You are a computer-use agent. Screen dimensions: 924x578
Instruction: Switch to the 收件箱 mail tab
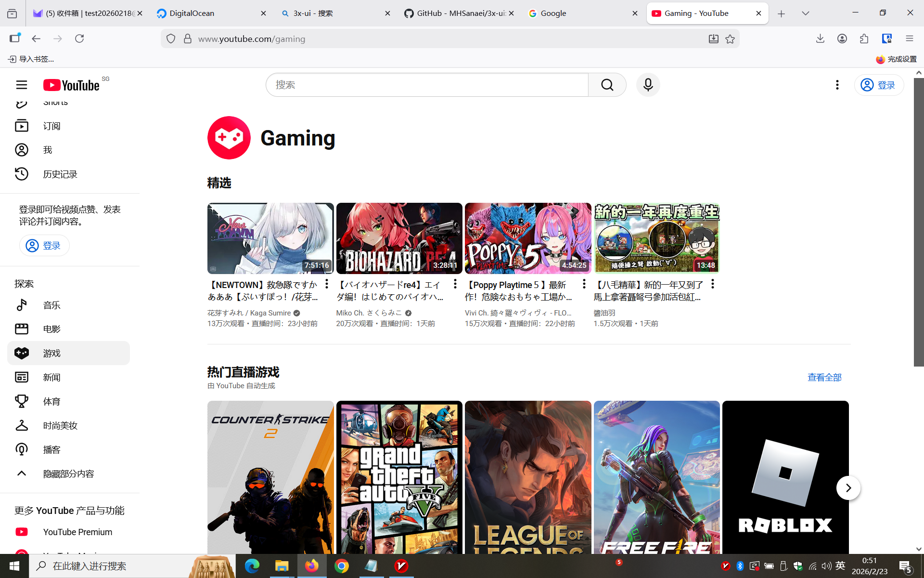(x=88, y=13)
